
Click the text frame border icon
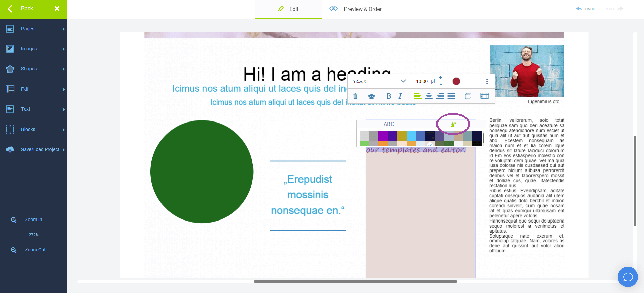click(468, 96)
